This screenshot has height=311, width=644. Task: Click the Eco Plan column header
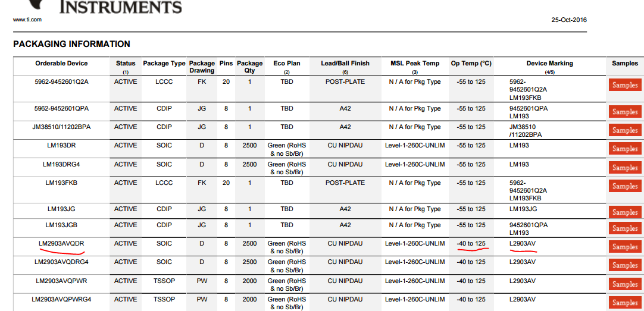coord(287,63)
